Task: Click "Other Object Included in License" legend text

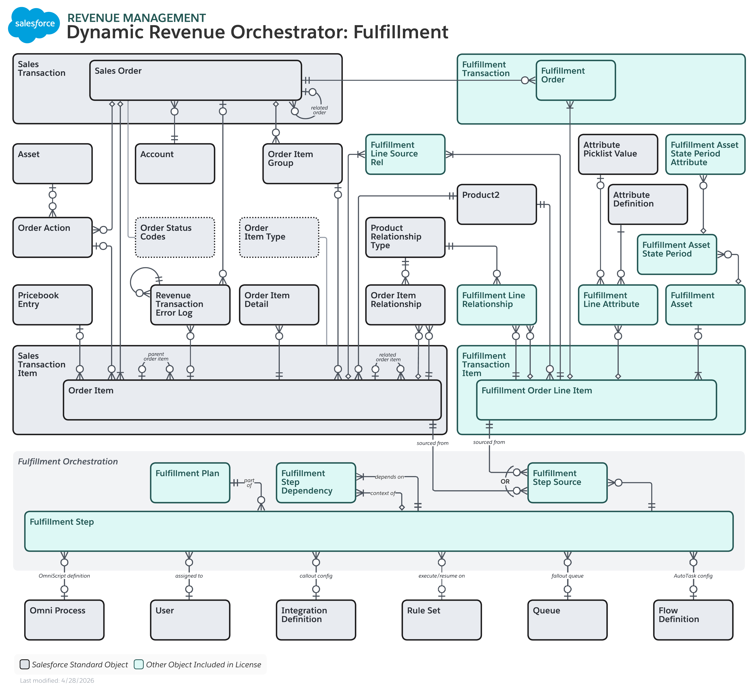Action: point(204,665)
